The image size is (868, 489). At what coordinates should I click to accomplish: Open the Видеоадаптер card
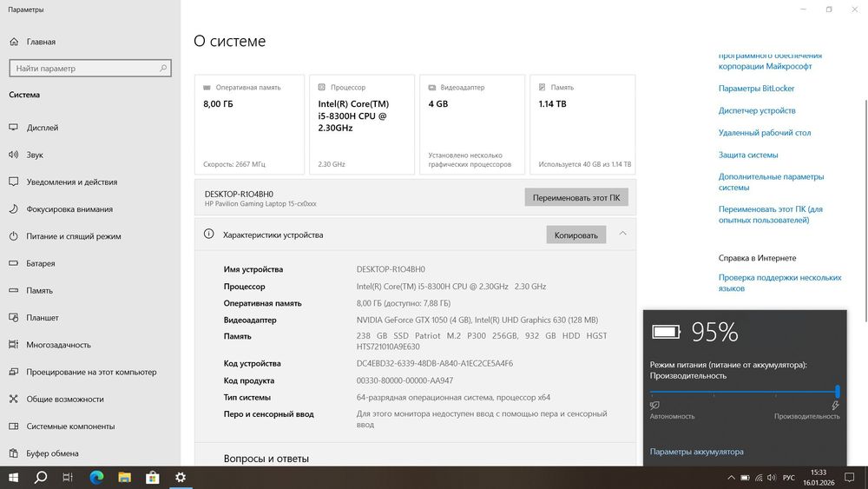(472, 124)
